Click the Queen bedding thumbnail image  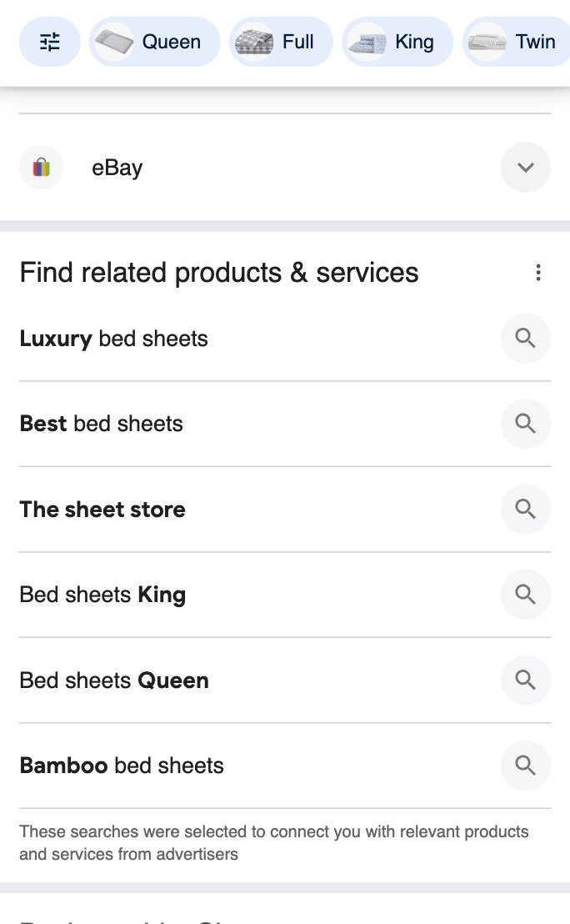click(x=112, y=41)
